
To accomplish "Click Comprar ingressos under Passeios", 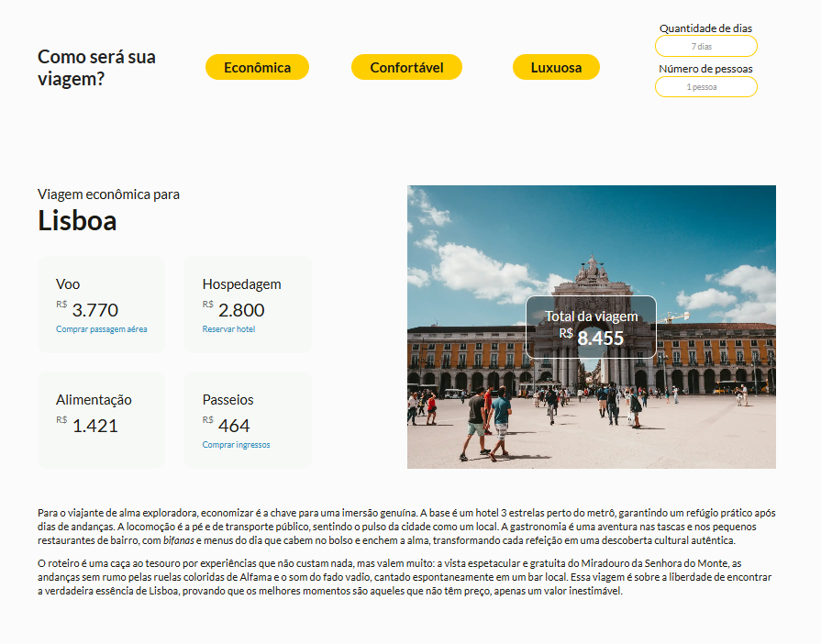I will point(237,444).
